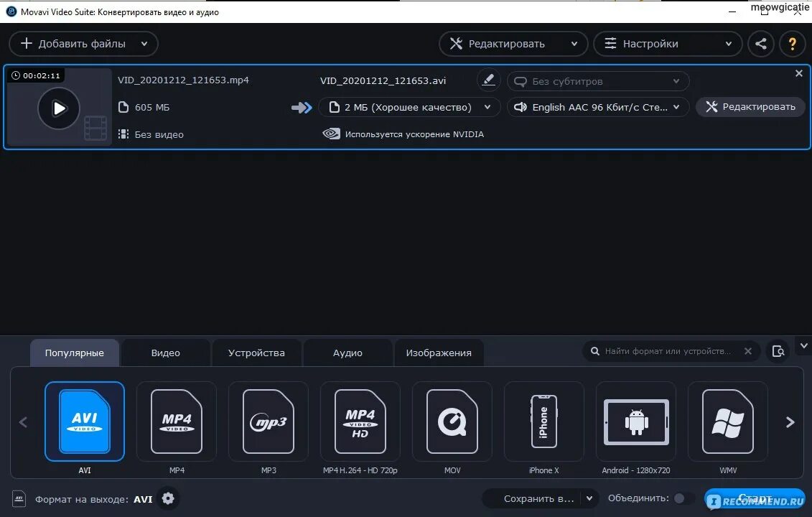
Task: Switch to the Аудио tab
Action: [x=347, y=353]
